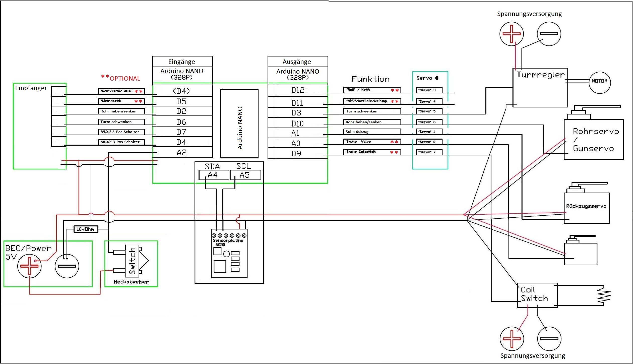Click the Rückzugsservo box

[586, 208]
